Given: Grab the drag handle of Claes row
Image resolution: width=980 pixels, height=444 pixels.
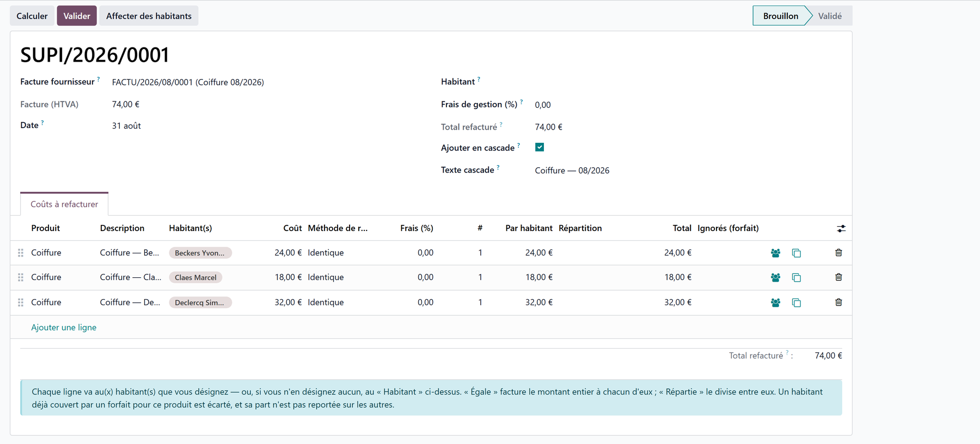Looking at the screenshot, I should (21, 277).
